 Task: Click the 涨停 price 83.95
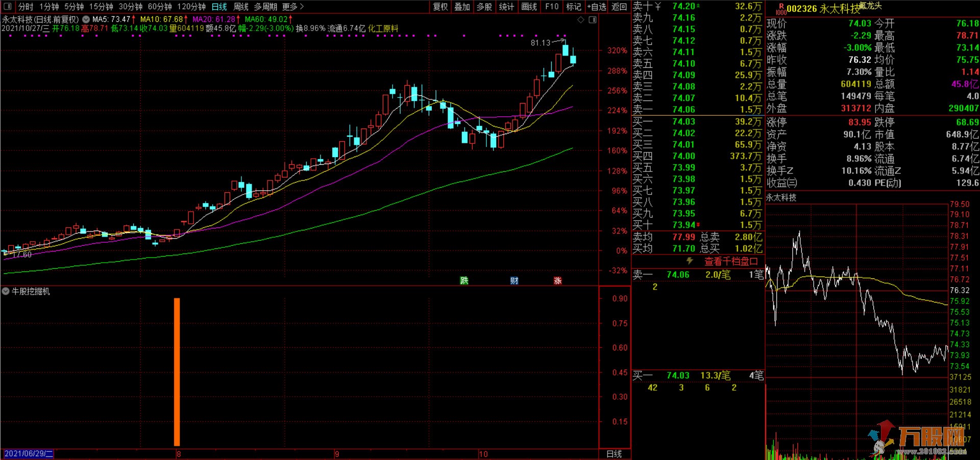(860, 122)
